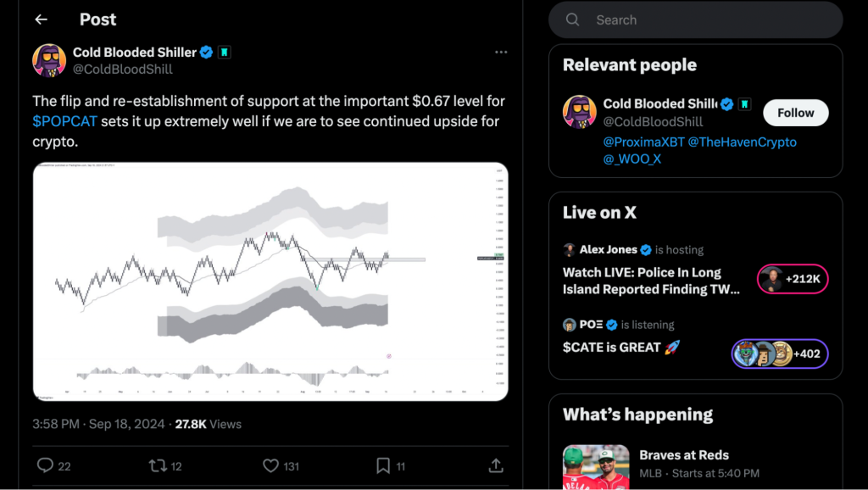
Task: Click the verified badge beside the author name
Action: pos(205,53)
